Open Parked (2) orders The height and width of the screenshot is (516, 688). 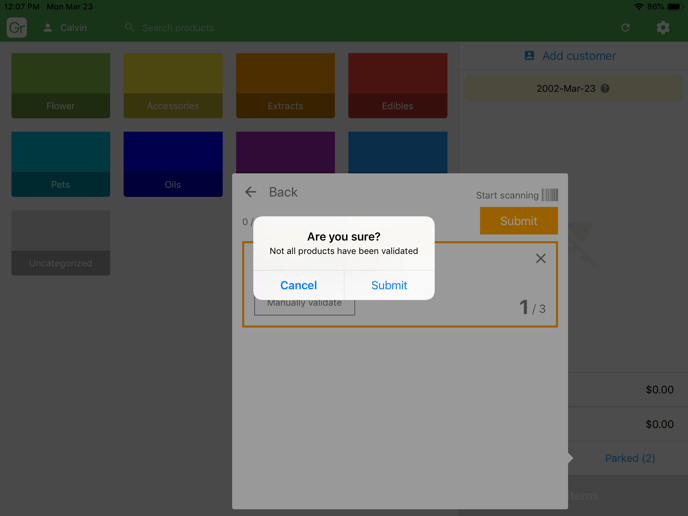[630, 458]
